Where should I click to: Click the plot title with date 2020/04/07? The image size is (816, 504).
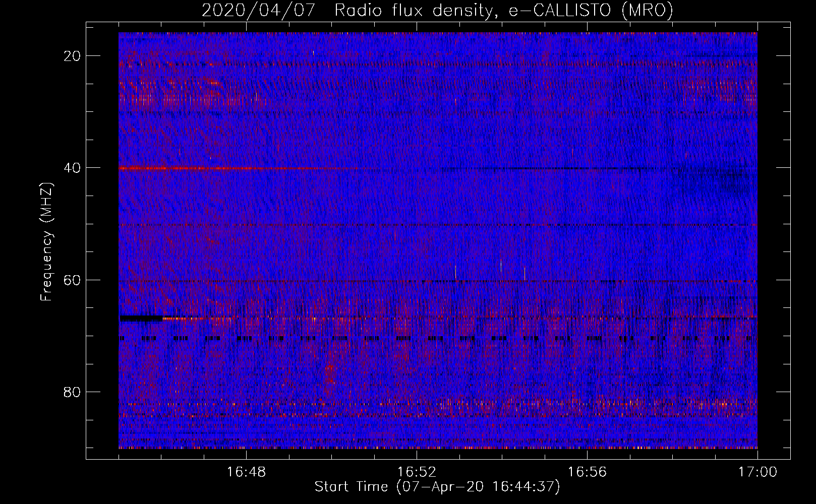click(437, 10)
